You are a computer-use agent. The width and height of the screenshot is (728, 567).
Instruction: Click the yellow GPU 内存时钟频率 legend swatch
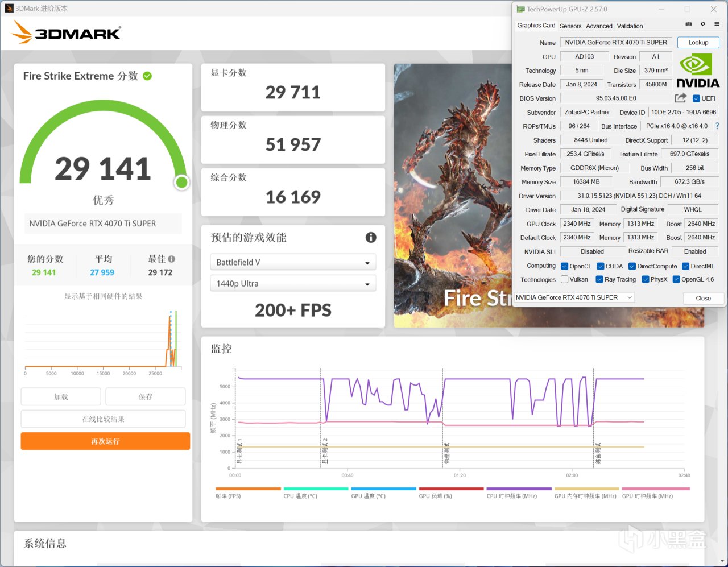(586, 489)
